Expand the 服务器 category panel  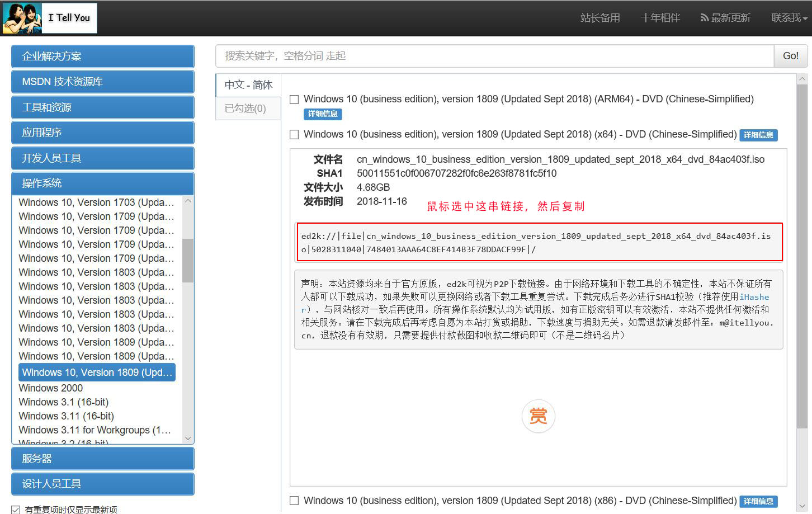[x=102, y=459]
